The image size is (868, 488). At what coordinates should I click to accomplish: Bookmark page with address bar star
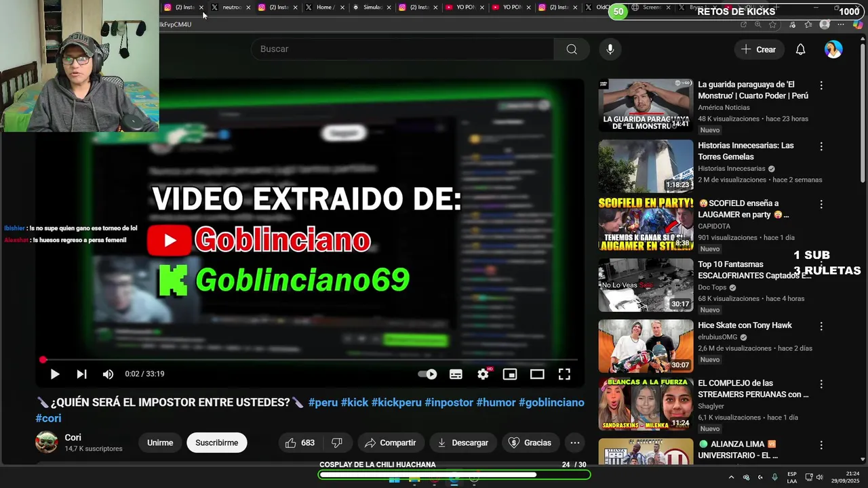pos(772,24)
